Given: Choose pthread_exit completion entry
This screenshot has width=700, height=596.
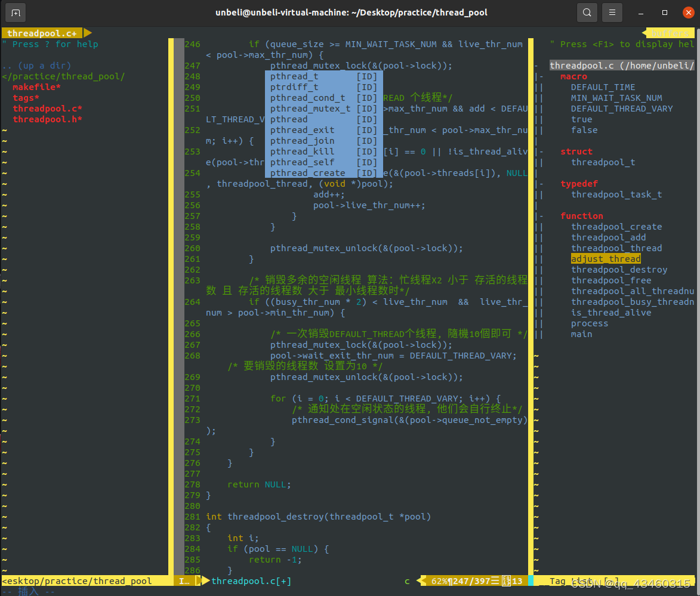Looking at the screenshot, I should 323,130.
